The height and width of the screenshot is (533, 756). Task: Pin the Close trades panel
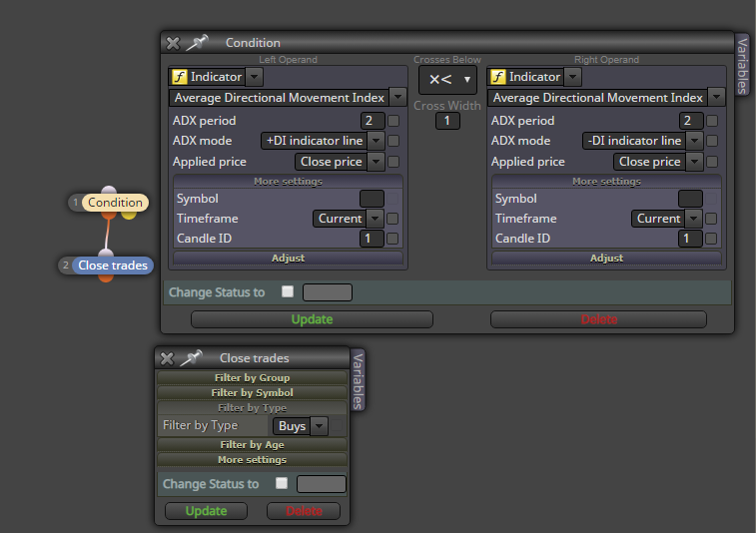coord(192,358)
